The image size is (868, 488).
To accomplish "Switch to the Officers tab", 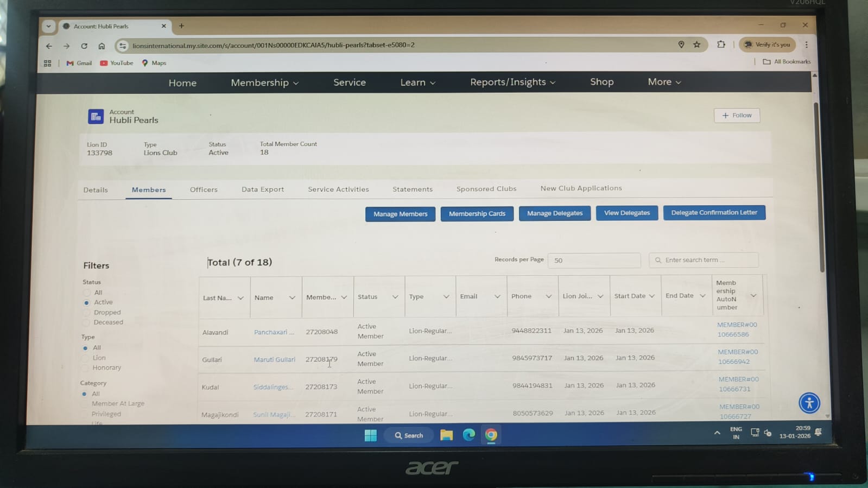I will (x=204, y=189).
